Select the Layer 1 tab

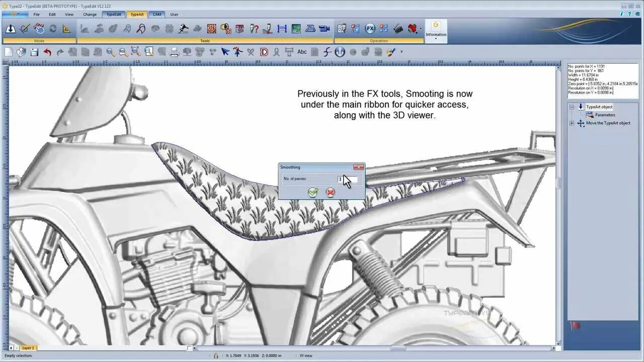coord(28,347)
